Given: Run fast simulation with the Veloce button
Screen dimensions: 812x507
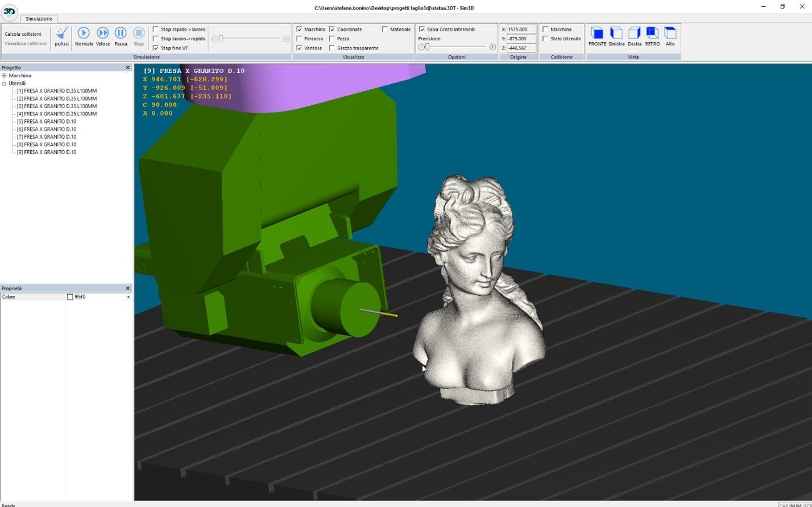Looking at the screenshot, I should coord(102,33).
